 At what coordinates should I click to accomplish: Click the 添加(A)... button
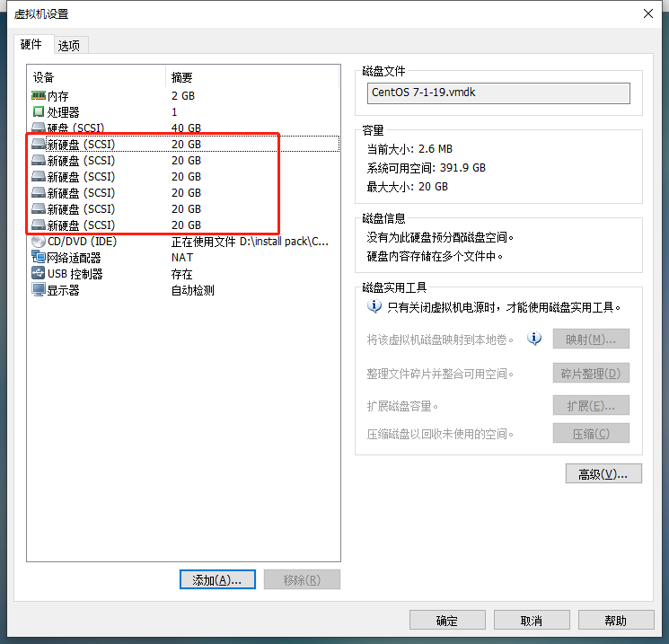coord(217,579)
